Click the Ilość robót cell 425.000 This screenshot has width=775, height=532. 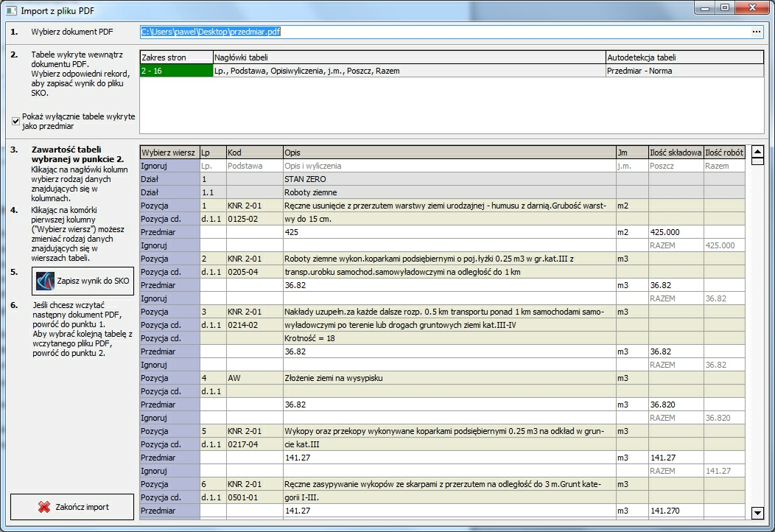pyautogui.click(x=724, y=245)
